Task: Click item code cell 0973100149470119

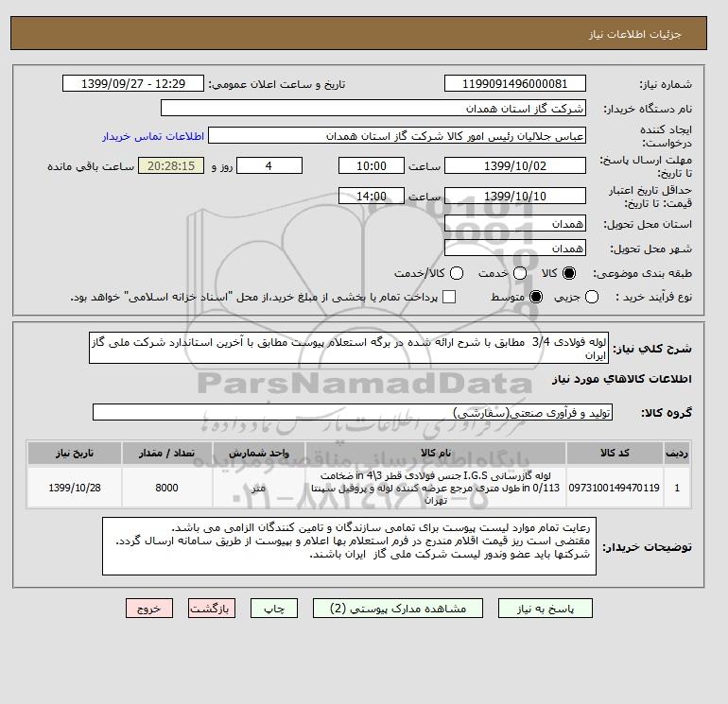Action: pos(615,488)
